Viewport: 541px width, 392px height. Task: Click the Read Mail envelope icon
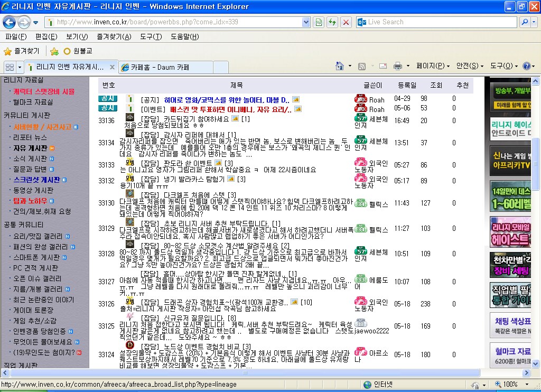pyautogui.click(x=383, y=66)
